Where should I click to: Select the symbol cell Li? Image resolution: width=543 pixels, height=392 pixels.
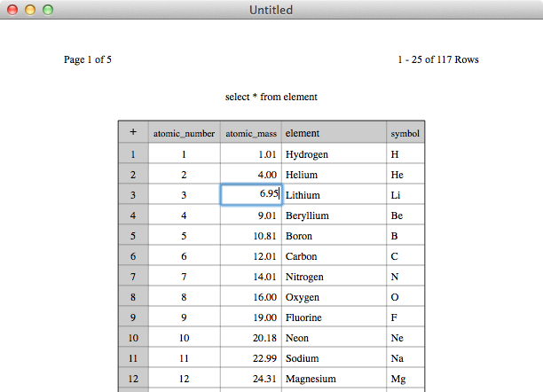click(x=405, y=194)
